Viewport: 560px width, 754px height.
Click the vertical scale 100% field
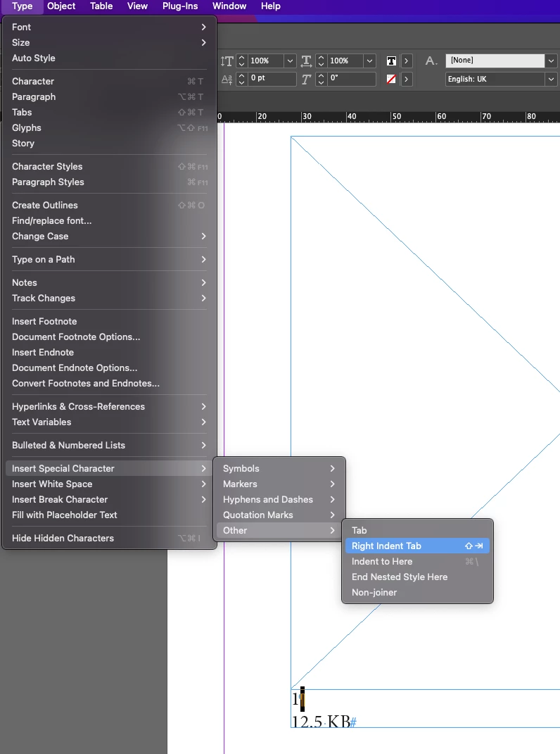pyautogui.click(x=266, y=61)
